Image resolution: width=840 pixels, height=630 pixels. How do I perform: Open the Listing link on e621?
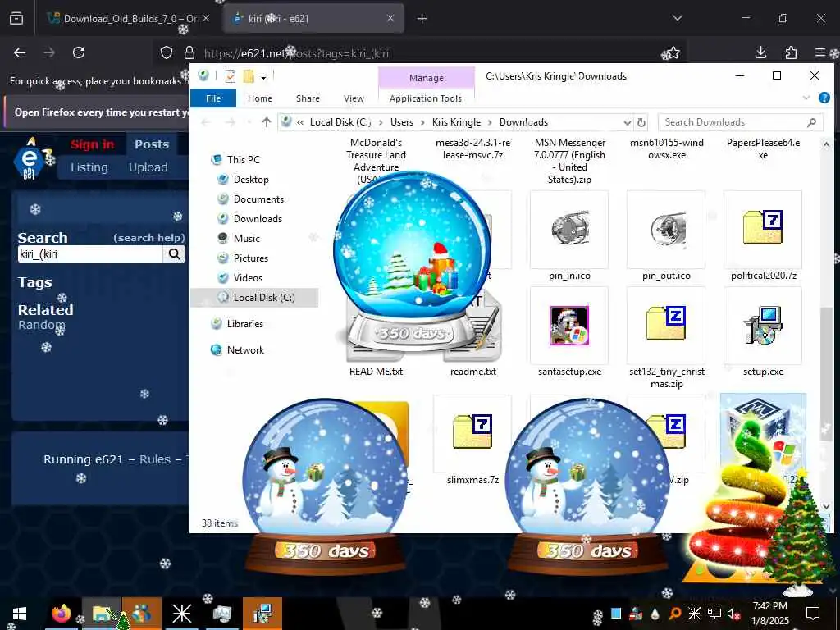(x=89, y=167)
